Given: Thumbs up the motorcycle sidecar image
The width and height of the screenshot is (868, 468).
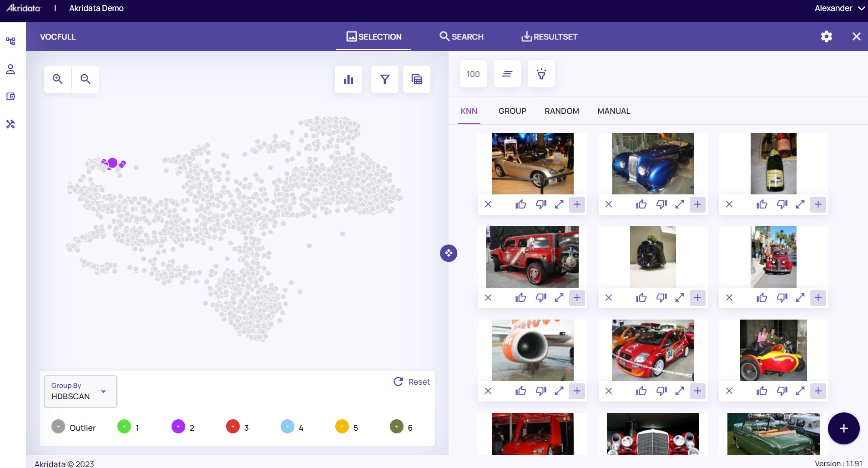Looking at the screenshot, I should [762, 391].
